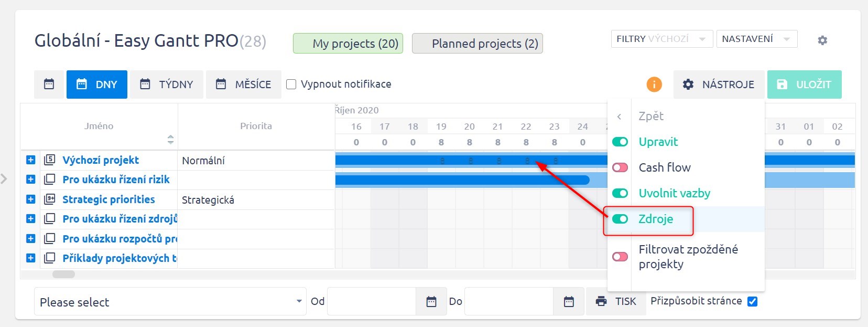Check the Vypnout notifikace checkbox
This screenshot has height=327, width=868.
(x=291, y=84)
